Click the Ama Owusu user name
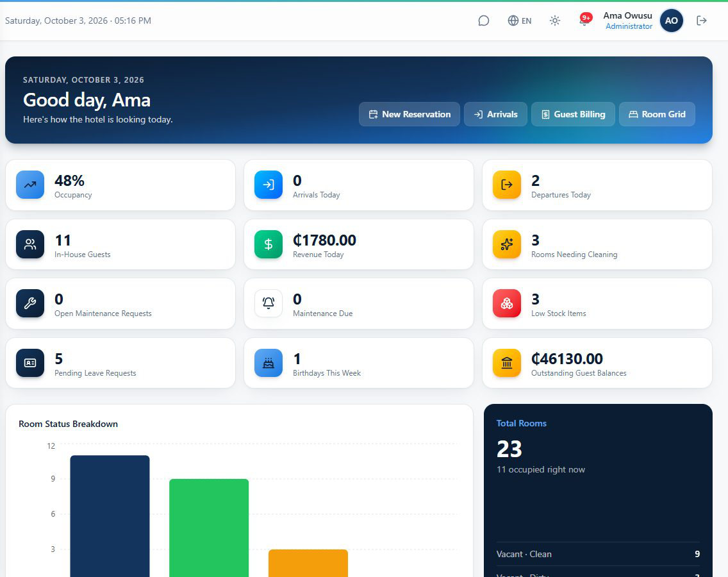 (628, 15)
